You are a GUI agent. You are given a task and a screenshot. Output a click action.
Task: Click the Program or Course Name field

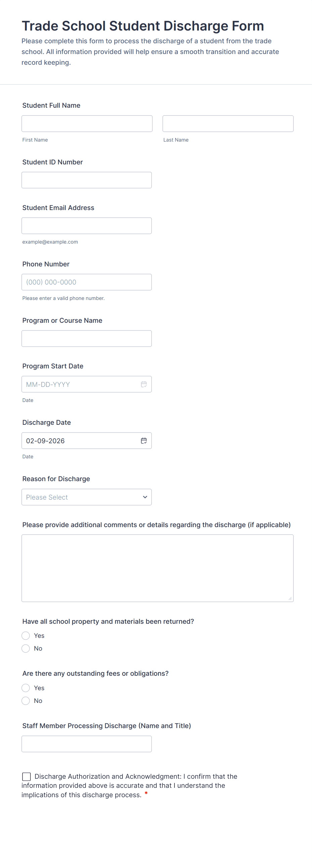87,338
